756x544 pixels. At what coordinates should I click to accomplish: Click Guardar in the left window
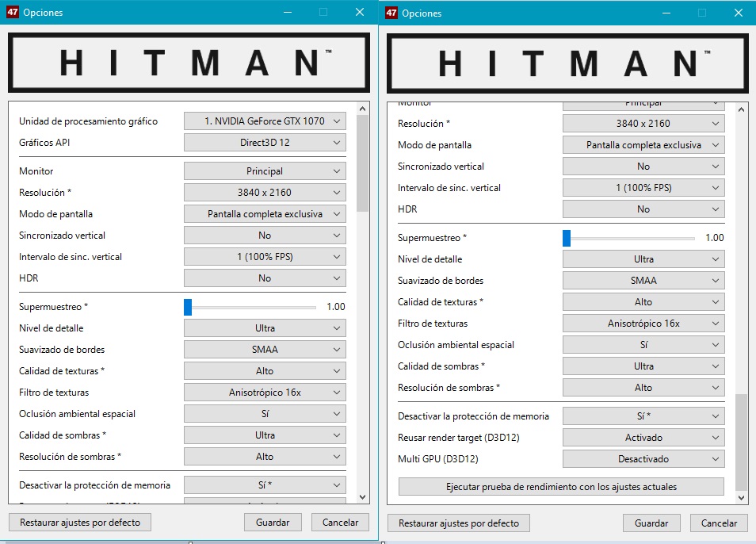(x=273, y=523)
